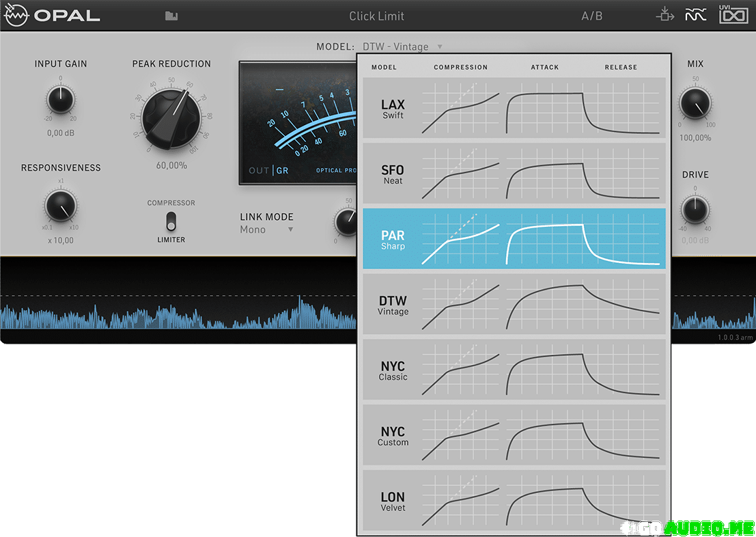
Task: Click the Click Limit preset name
Action: (x=376, y=16)
